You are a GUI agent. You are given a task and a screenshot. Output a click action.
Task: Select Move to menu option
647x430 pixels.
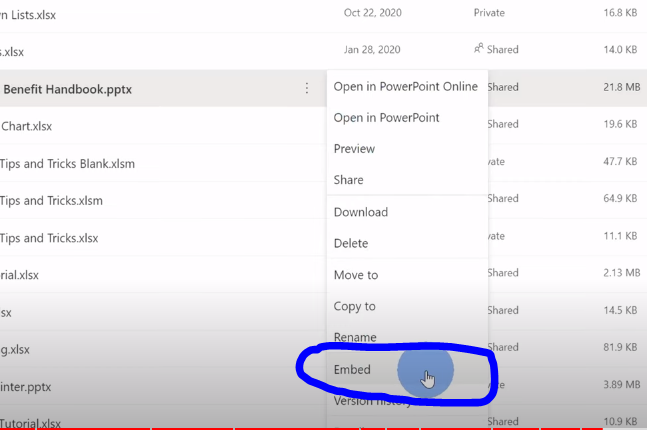356,275
